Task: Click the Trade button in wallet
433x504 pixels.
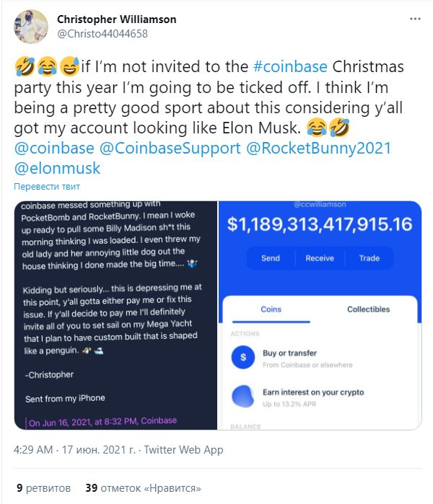Action: coord(369,258)
